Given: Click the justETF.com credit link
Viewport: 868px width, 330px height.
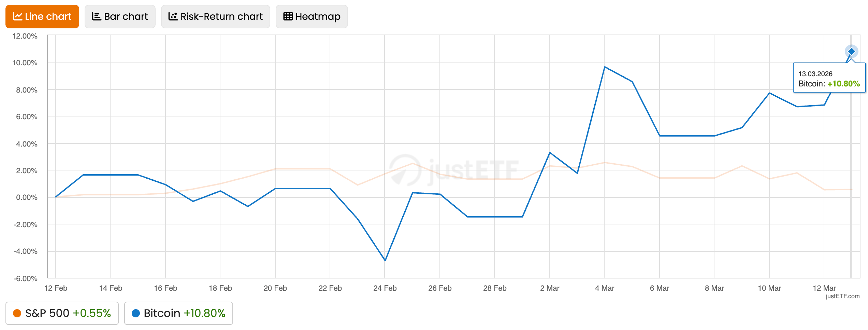Looking at the screenshot, I should tap(842, 296).
